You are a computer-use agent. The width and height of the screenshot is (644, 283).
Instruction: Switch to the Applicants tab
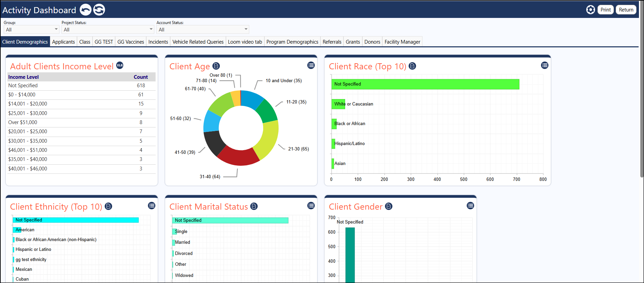pos(63,42)
